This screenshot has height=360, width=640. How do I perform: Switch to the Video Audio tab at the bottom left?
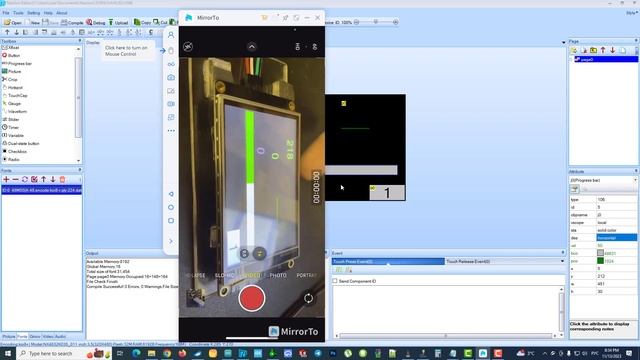point(54,337)
